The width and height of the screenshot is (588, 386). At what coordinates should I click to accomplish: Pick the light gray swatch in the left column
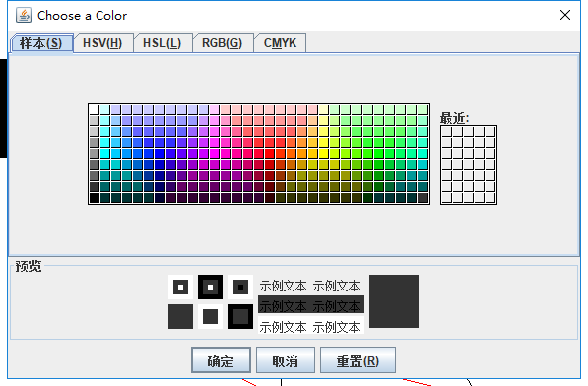(95, 120)
